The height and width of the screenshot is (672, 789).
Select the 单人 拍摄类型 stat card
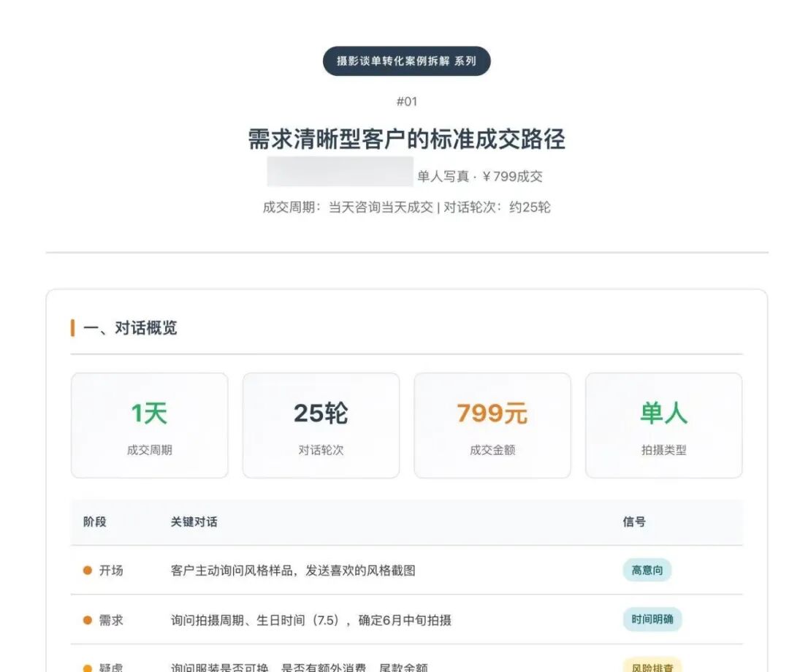coord(663,426)
